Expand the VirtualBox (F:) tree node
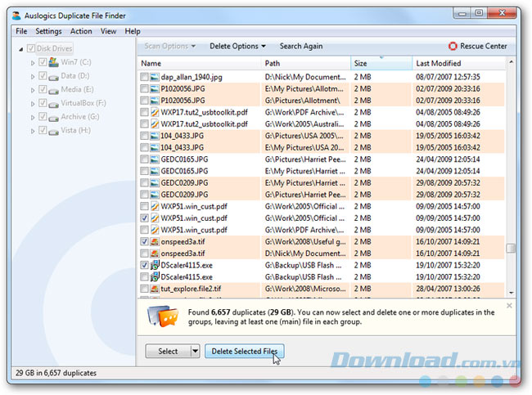This screenshot has width=532, height=395. tap(33, 104)
